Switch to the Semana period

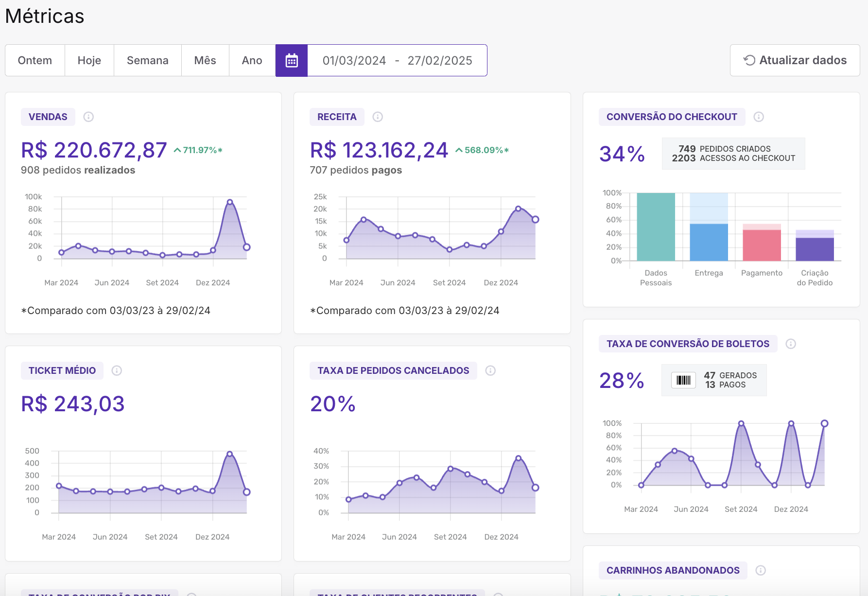(x=148, y=60)
